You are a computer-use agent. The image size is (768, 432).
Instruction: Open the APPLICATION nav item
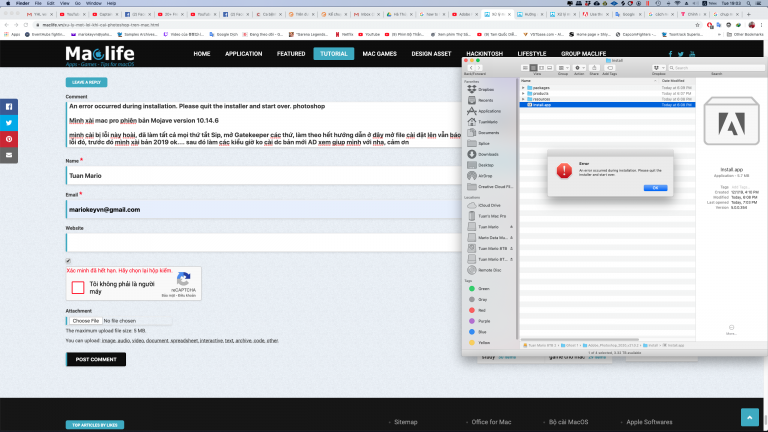coord(243,54)
